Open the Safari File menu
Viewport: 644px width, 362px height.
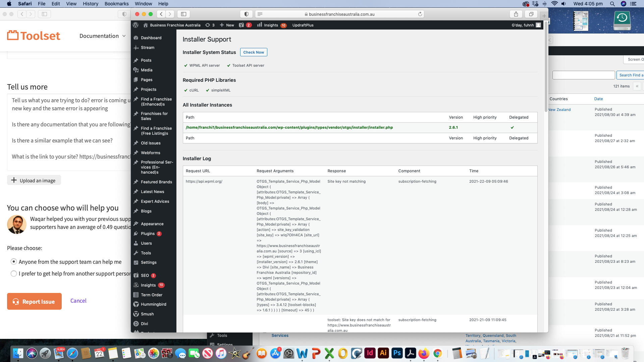coord(42,4)
